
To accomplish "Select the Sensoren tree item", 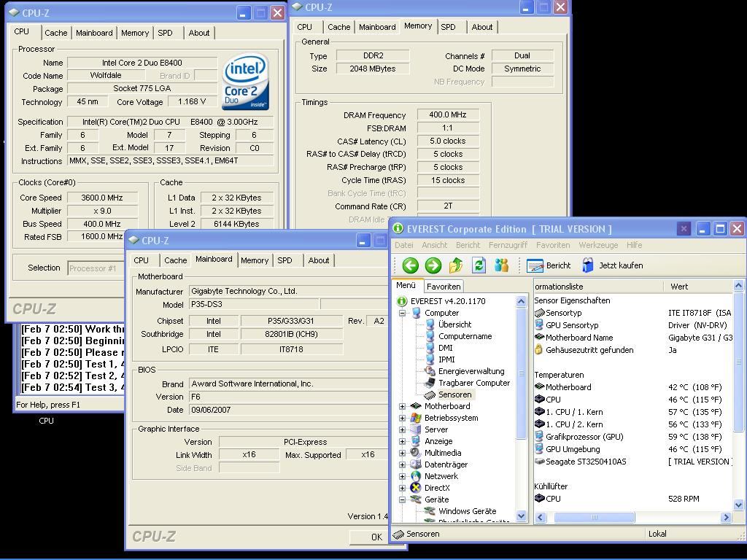I will [455, 394].
